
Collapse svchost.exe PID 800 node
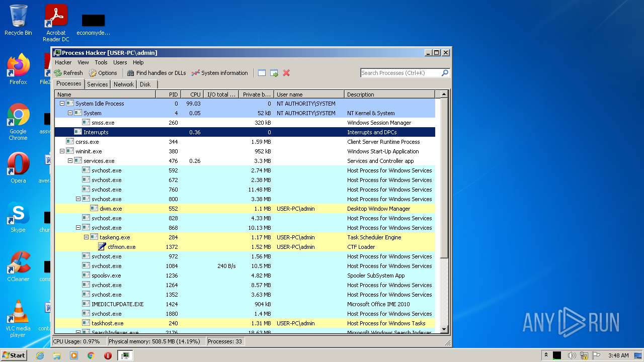[78, 199]
